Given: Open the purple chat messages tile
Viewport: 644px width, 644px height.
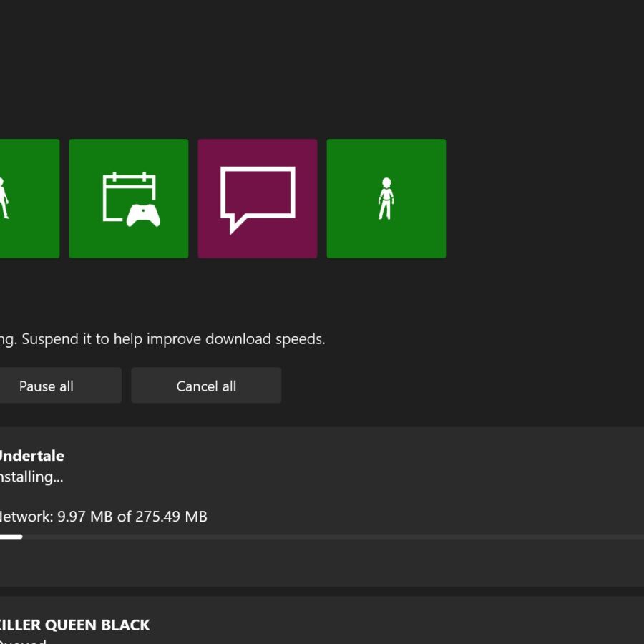Looking at the screenshot, I should tap(258, 198).
